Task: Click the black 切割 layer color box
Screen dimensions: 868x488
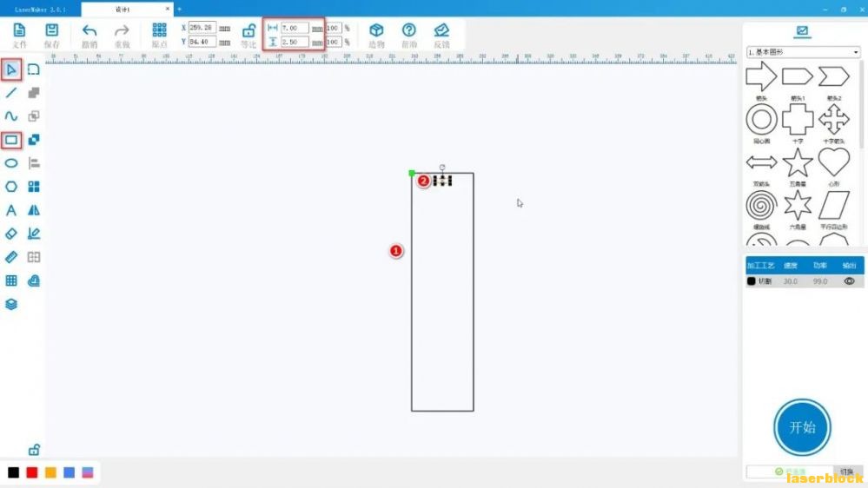Action: pos(752,281)
